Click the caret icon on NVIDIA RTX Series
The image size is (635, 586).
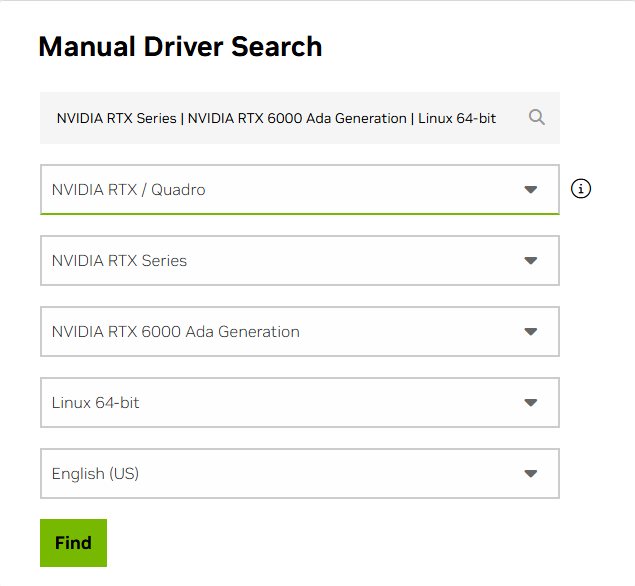tap(531, 260)
